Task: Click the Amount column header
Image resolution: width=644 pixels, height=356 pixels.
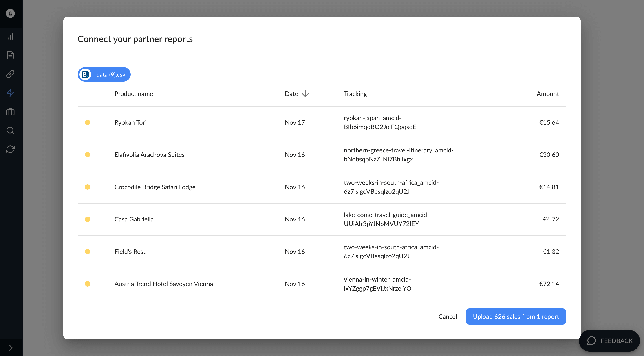Action: (x=547, y=94)
